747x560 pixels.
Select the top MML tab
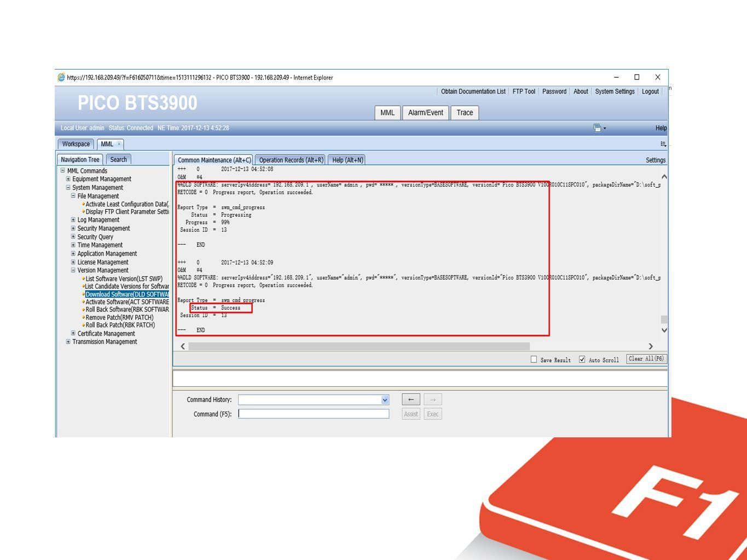[387, 113]
